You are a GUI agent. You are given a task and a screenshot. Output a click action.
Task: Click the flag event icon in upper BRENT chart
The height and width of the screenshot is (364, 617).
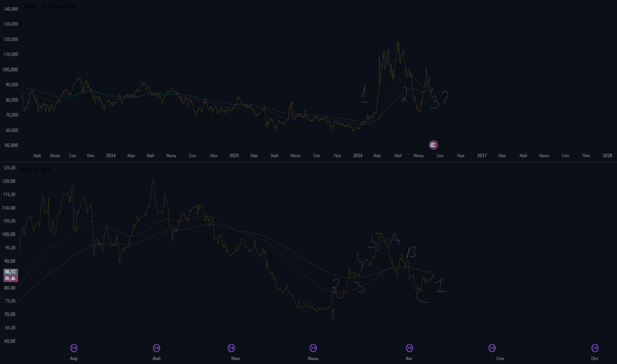433,145
